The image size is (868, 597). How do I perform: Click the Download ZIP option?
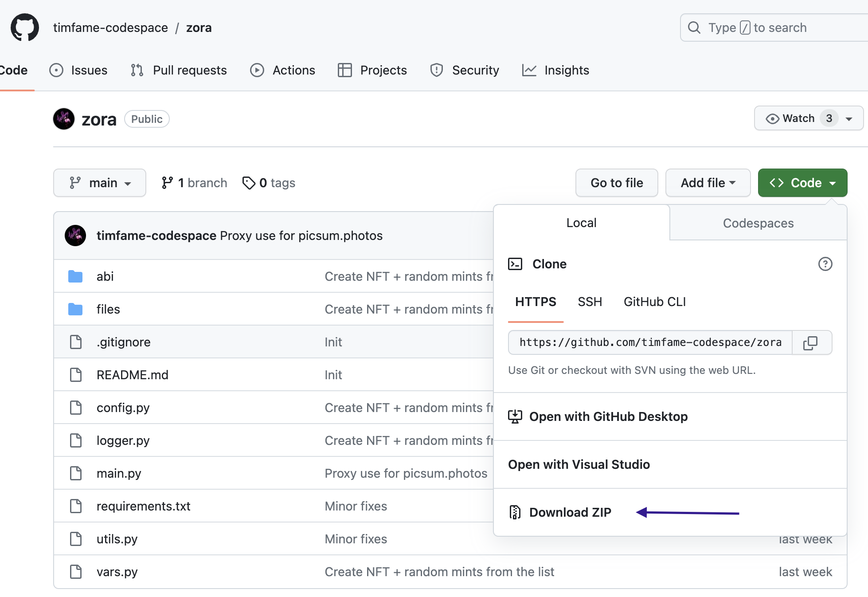570,512
